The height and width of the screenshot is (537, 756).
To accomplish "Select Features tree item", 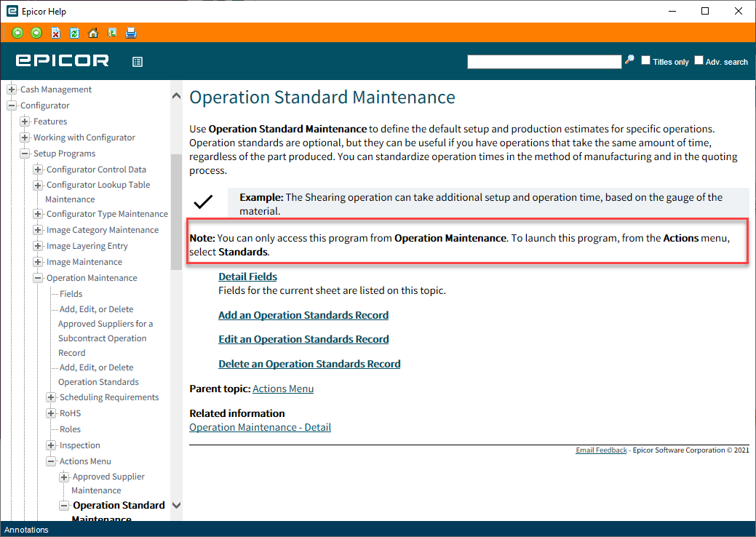I will pos(50,122).
